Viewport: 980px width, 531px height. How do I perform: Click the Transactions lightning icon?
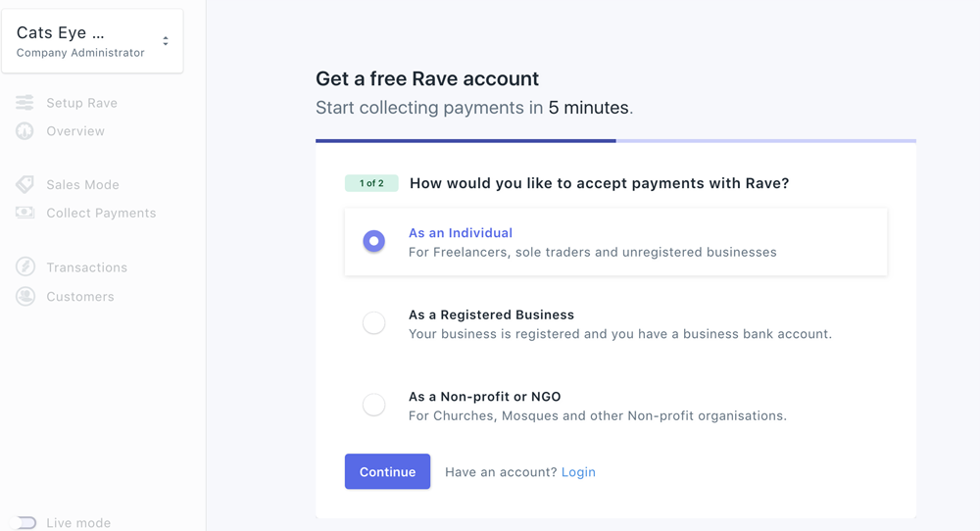coord(25,266)
